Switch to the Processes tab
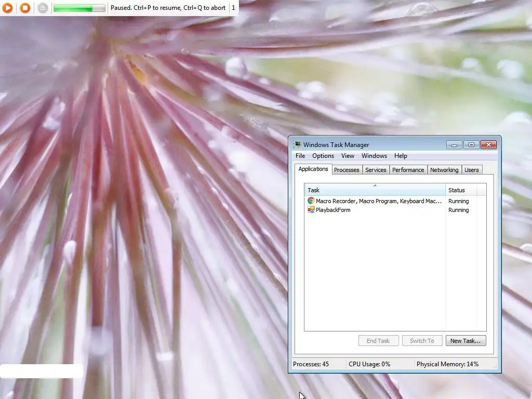This screenshot has height=399, width=532. [x=347, y=170]
